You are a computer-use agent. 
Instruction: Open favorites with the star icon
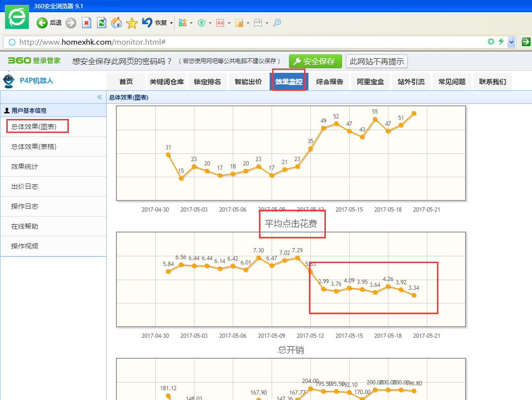coord(131,23)
